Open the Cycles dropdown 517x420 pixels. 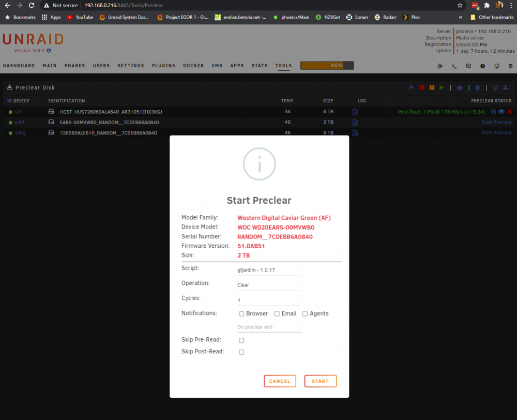pyautogui.click(x=268, y=300)
